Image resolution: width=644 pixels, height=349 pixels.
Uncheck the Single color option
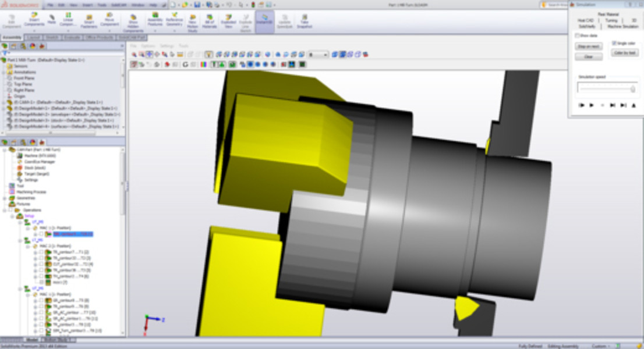coord(614,43)
